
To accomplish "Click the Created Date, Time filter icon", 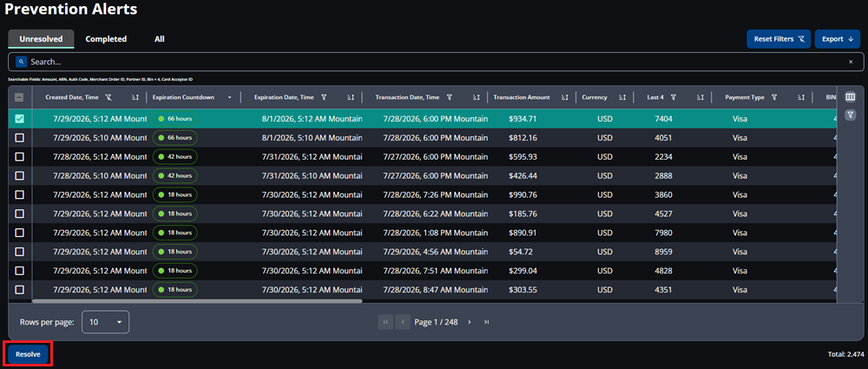I will tap(108, 97).
